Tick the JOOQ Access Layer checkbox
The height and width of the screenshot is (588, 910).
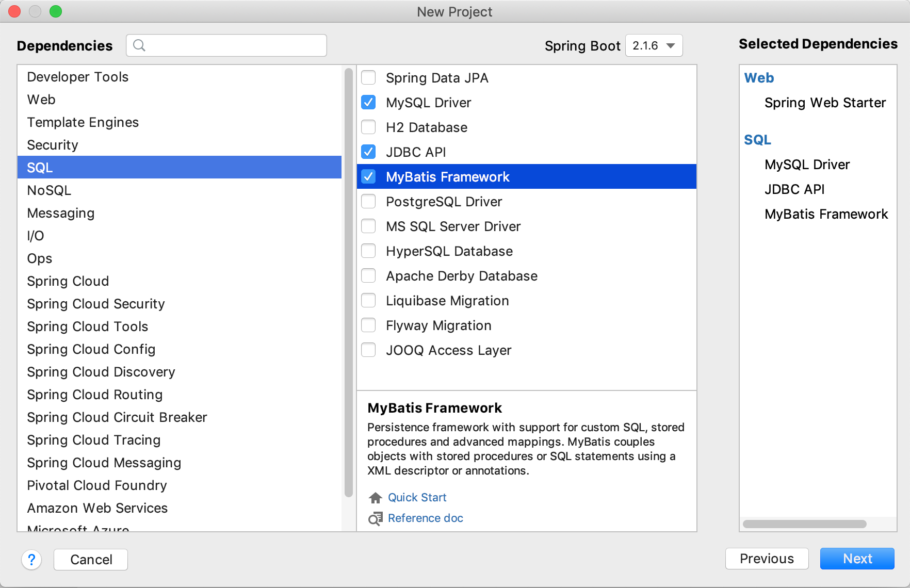coord(368,350)
